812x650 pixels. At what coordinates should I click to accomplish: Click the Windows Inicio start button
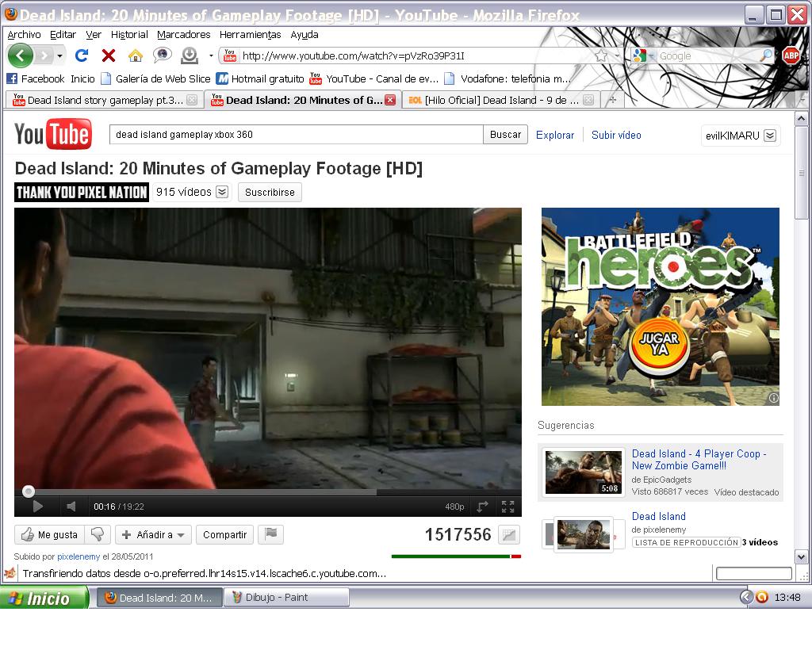pos(44,598)
